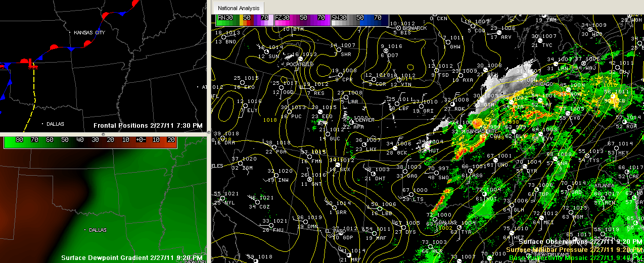This screenshot has height=263, width=644.
Task: Click Dallas marker in Frontal Positions panel
Action: tap(43, 124)
